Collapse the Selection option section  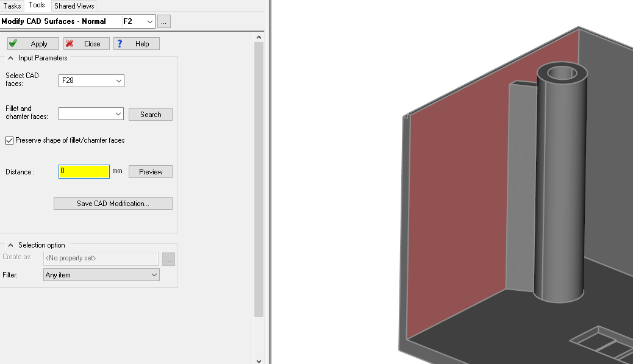[x=10, y=245]
